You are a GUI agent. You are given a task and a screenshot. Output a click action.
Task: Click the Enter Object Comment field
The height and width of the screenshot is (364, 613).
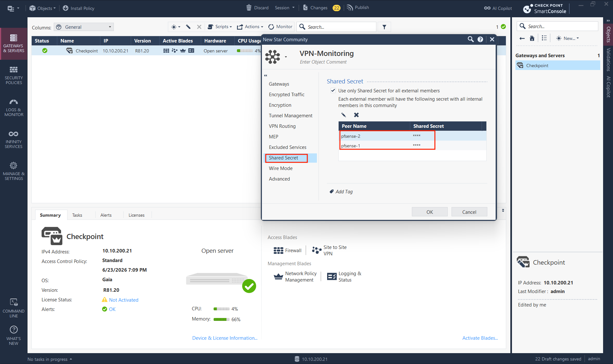coord(323,62)
